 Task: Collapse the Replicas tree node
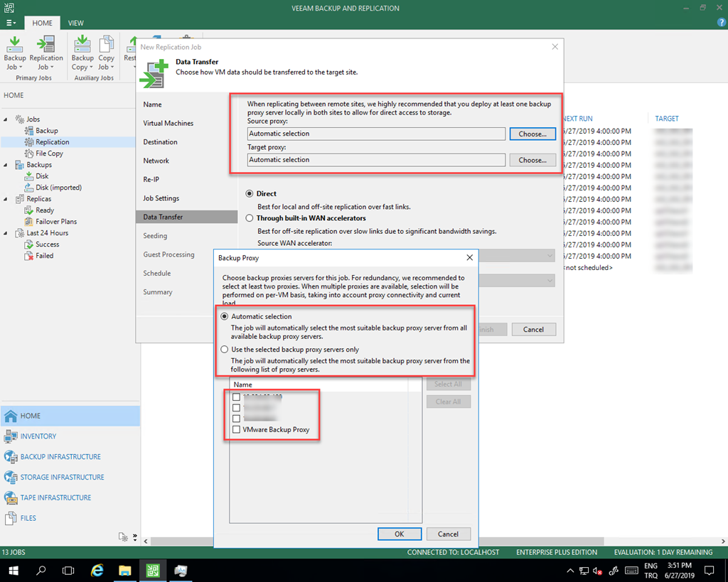pyautogui.click(x=6, y=199)
